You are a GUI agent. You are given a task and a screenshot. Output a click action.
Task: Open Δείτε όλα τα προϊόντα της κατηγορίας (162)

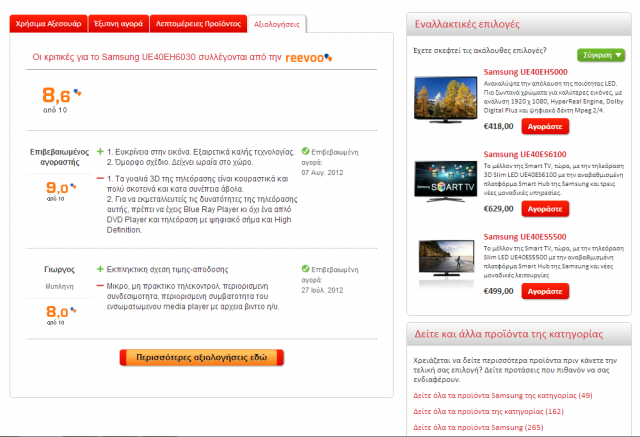click(x=488, y=411)
